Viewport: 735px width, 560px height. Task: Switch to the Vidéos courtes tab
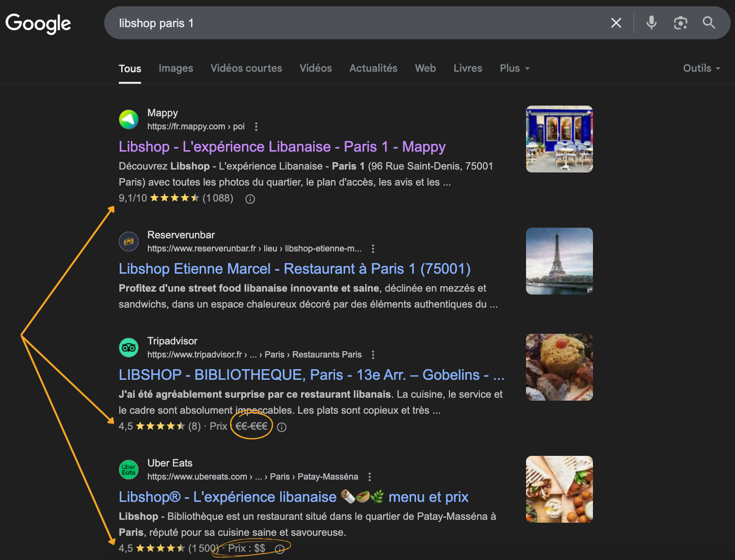[246, 68]
